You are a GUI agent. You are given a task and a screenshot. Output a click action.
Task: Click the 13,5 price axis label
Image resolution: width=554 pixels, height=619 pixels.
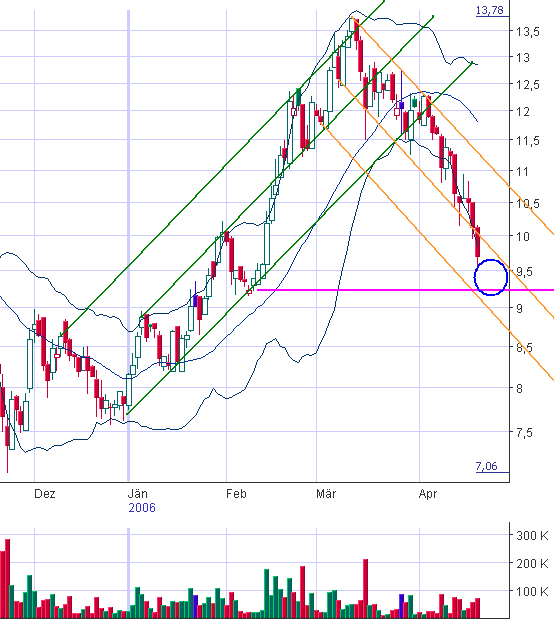coord(528,32)
